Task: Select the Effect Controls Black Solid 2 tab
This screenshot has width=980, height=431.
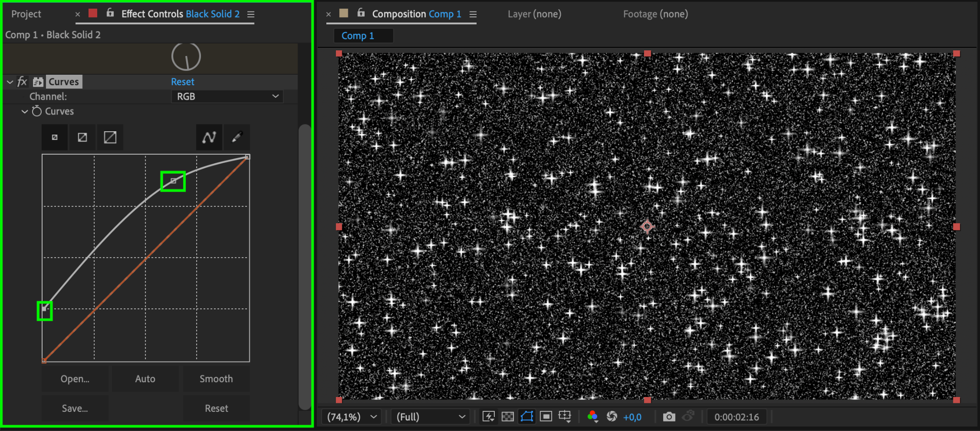Action: click(180, 14)
